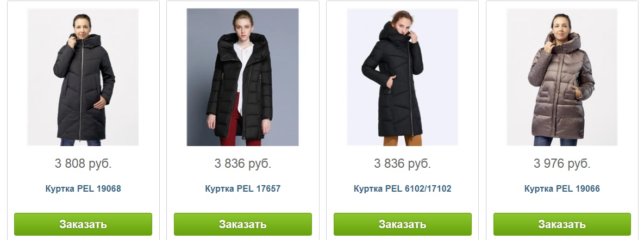Viewport: 644px width, 240px height.
Task: Select the 3 836 руб. price above PEL 17657
Action: [243, 163]
